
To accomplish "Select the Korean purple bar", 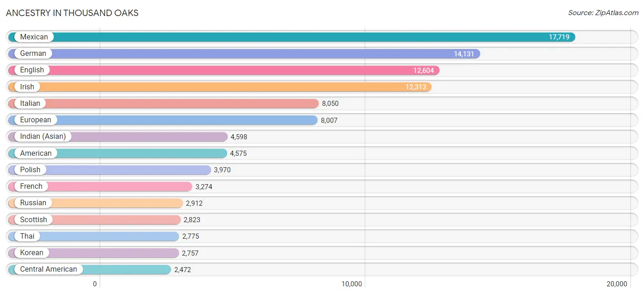I will [x=93, y=253].
